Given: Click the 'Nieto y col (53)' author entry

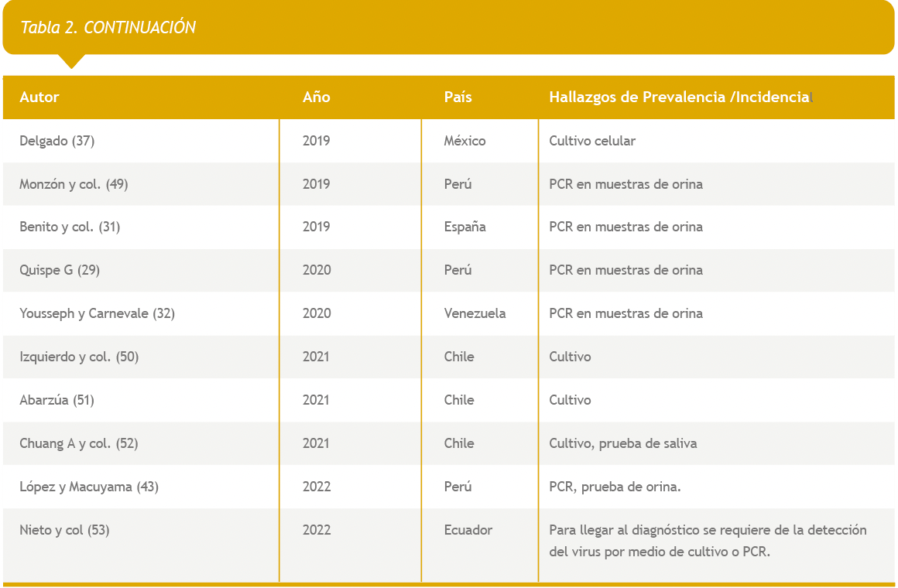Looking at the screenshot, I should click(x=65, y=530).
